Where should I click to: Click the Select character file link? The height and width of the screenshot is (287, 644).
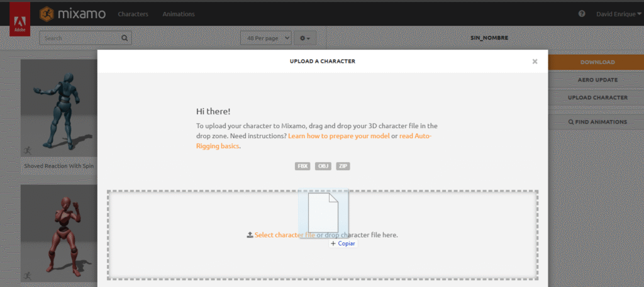click(x=285, y=235)
